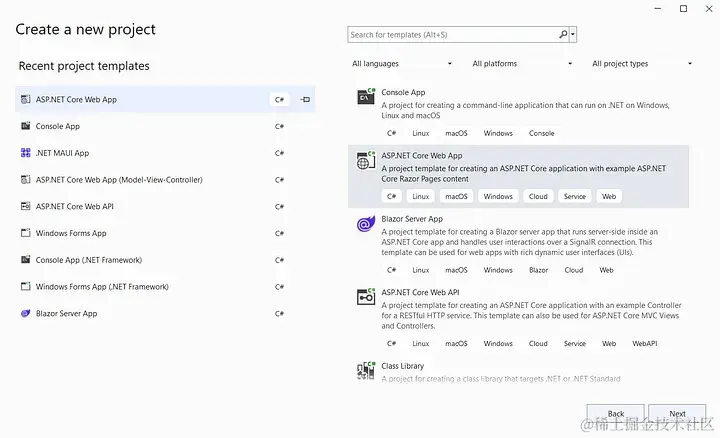Screen dimensions: 720x438
Task: Choose Console App title in template results
Action: pyautogui.click(x=403, y=92)
